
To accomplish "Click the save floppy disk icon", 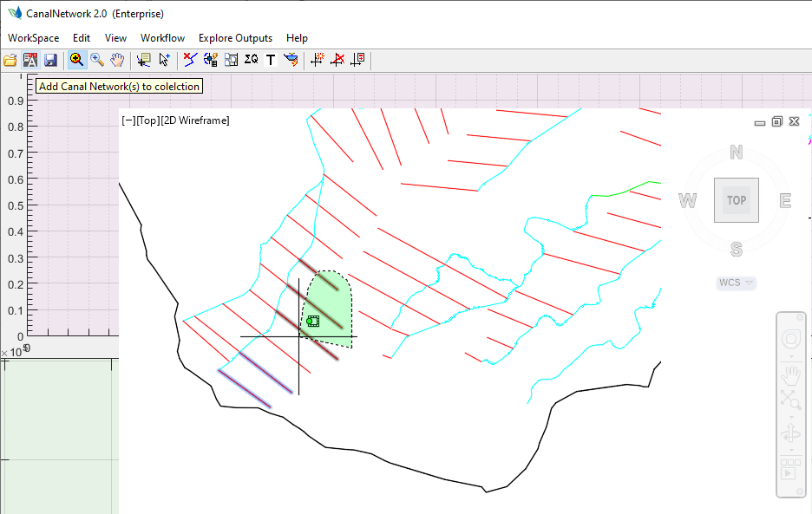I will [50, 60].
